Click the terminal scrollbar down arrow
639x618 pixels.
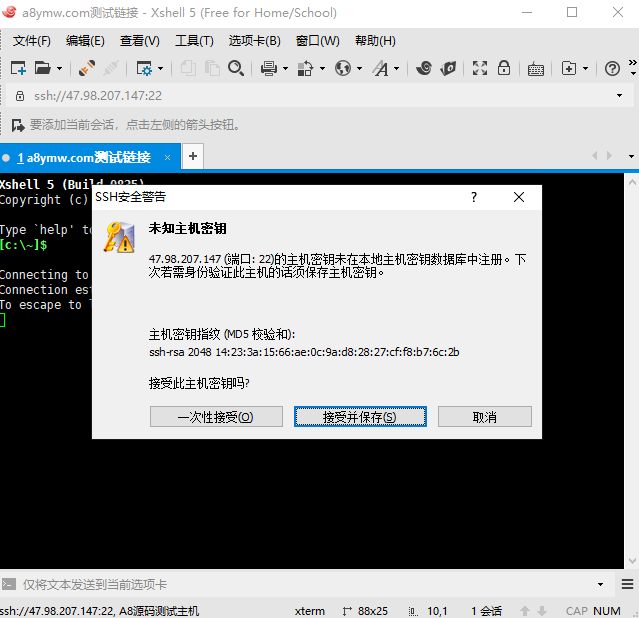pos(632,561)
